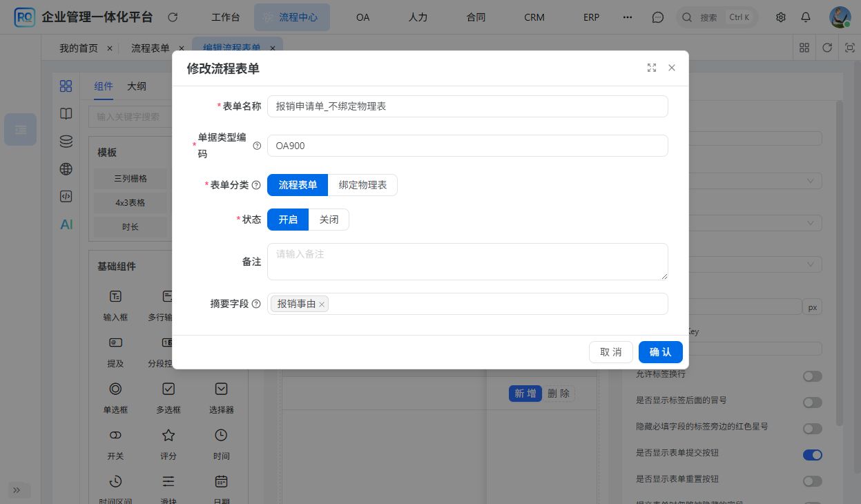
Task: Select the 提及 component
Action: [115, 350]
